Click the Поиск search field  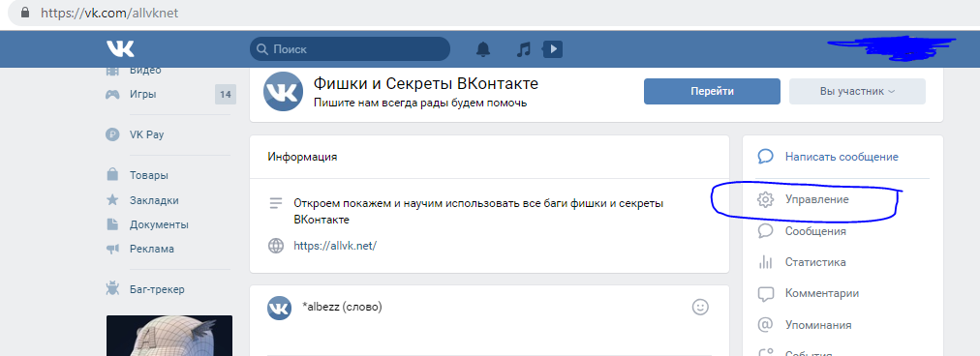pos(350,48)
